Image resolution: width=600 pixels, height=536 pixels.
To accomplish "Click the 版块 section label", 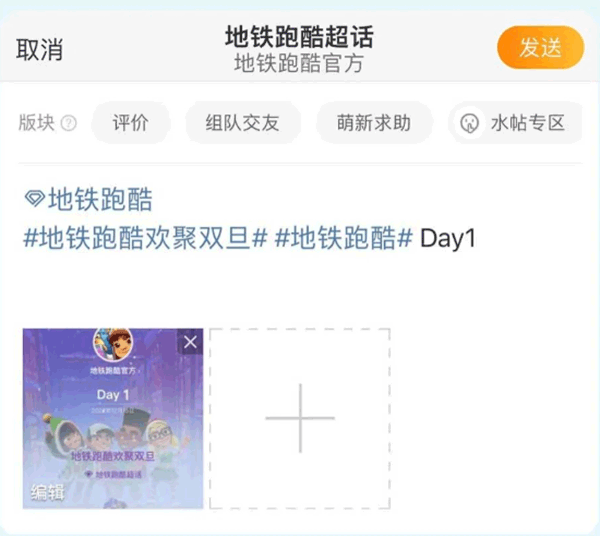I will click(37, 123).
